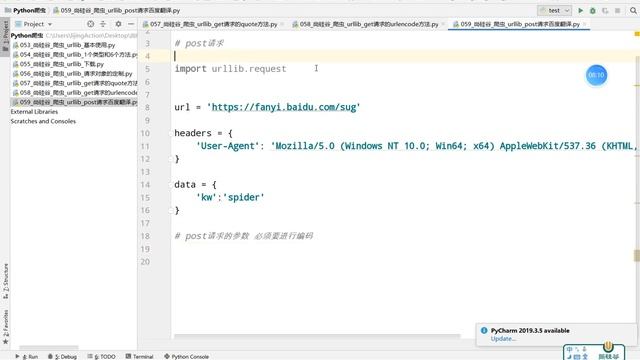Open file 056 urllib in project tree
The image size is (640, 360).
tap(73, 74)
